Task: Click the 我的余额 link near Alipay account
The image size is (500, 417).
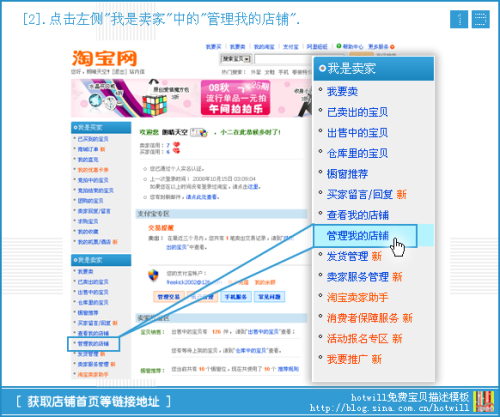Action: 265,282
